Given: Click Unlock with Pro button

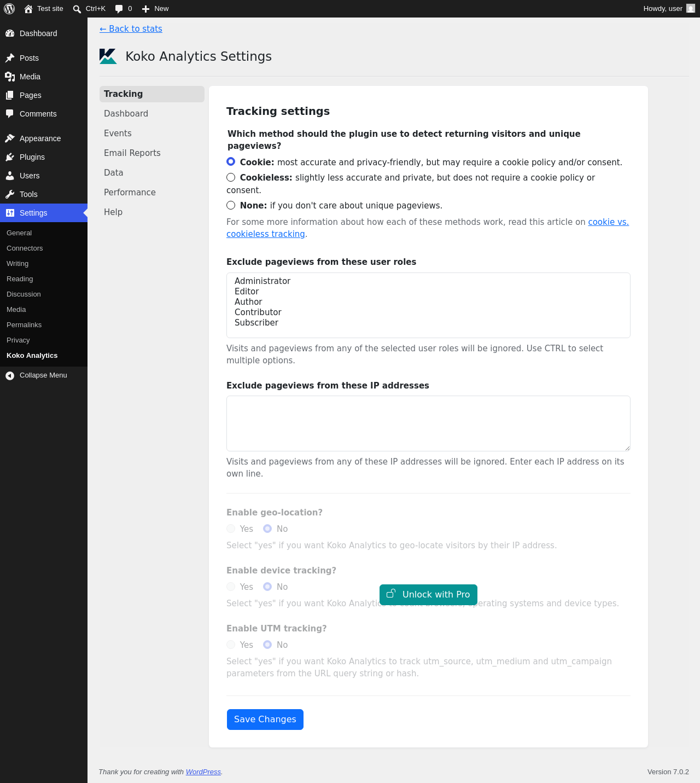Looking at the screenshot, I should pos(428,595).
